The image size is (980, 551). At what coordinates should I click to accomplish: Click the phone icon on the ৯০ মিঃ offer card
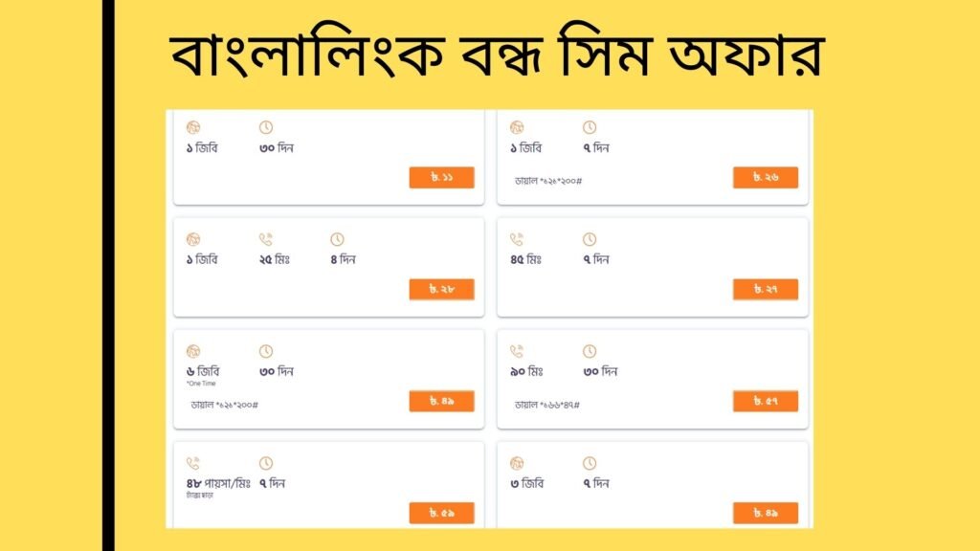(517, 352)
